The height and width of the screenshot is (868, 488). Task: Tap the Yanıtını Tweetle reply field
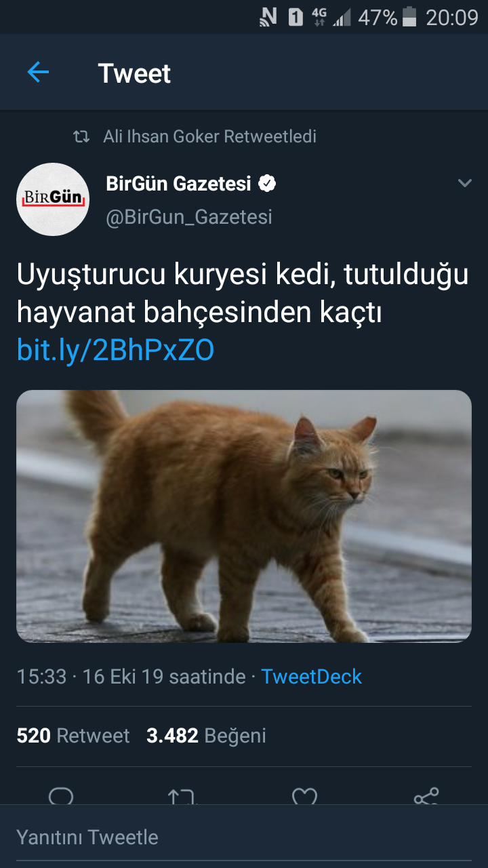[244, 837]
